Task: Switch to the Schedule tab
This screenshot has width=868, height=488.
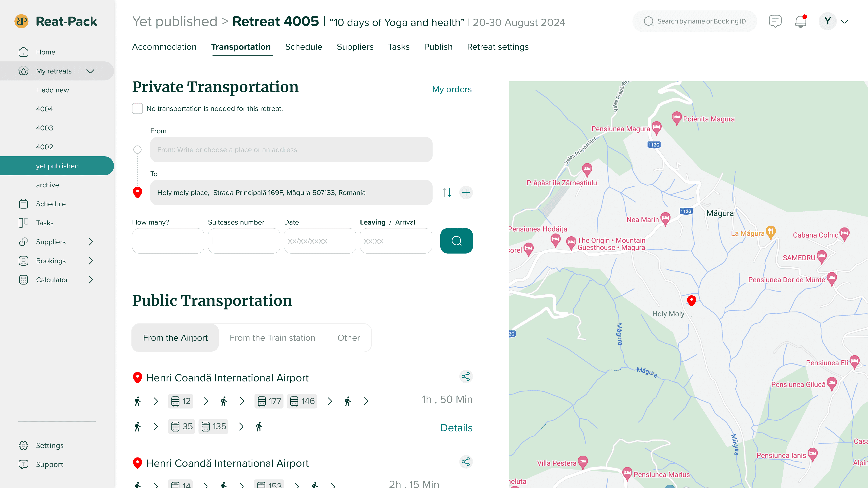Action: point(304,47)
